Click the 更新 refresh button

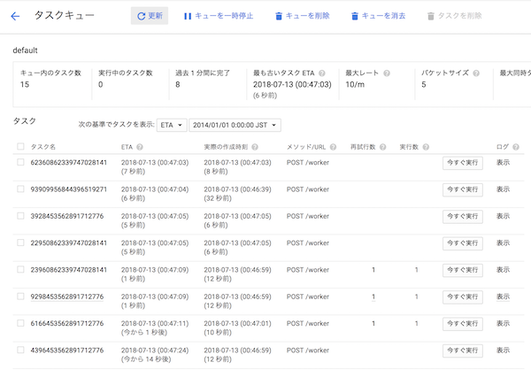pyautogui.click(x=149, y=16)
